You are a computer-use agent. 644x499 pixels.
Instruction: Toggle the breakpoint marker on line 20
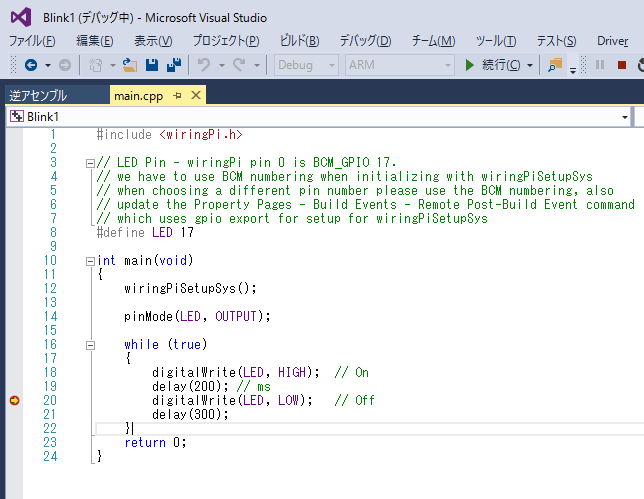coord(14,400)
